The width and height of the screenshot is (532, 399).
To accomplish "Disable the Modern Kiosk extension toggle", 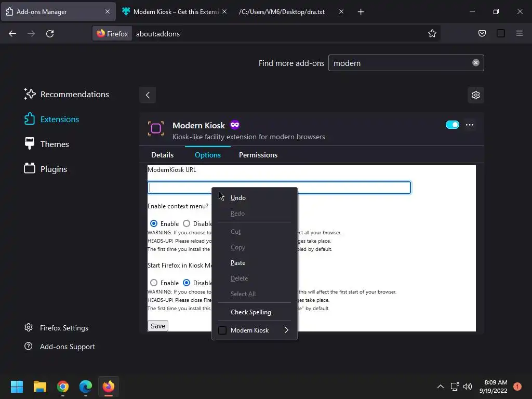I will pyautogui.click(x=453, y=125).
